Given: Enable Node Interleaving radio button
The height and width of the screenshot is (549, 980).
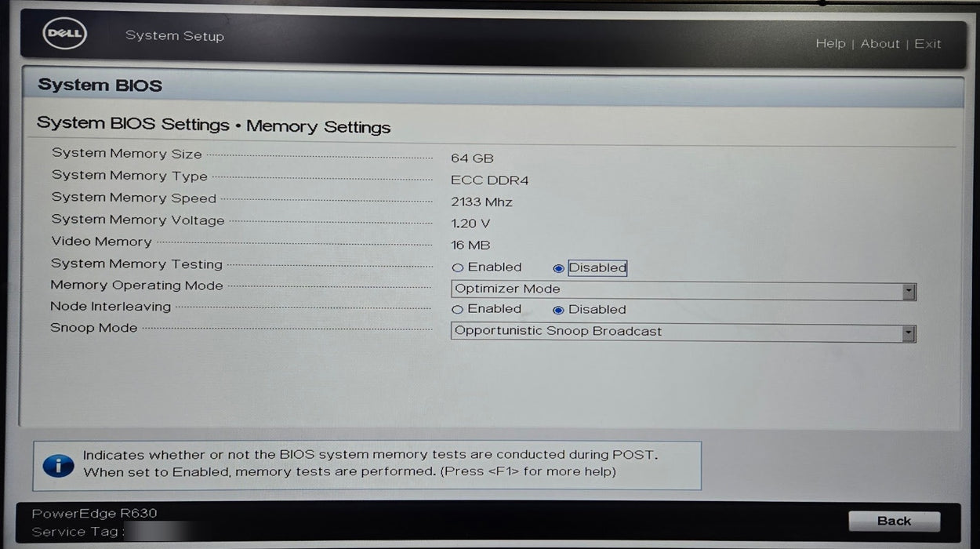Looking at the screenshot, I should pyautogui.click(x=458, y=310).
